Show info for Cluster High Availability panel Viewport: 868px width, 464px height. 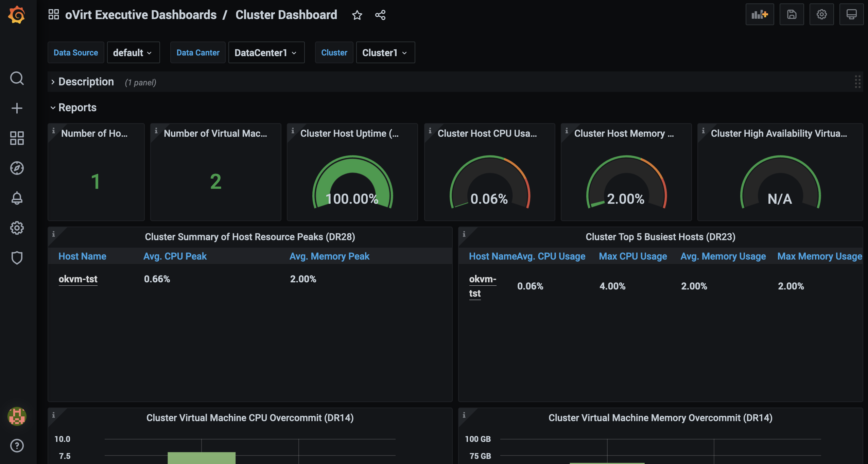point(703,131)
